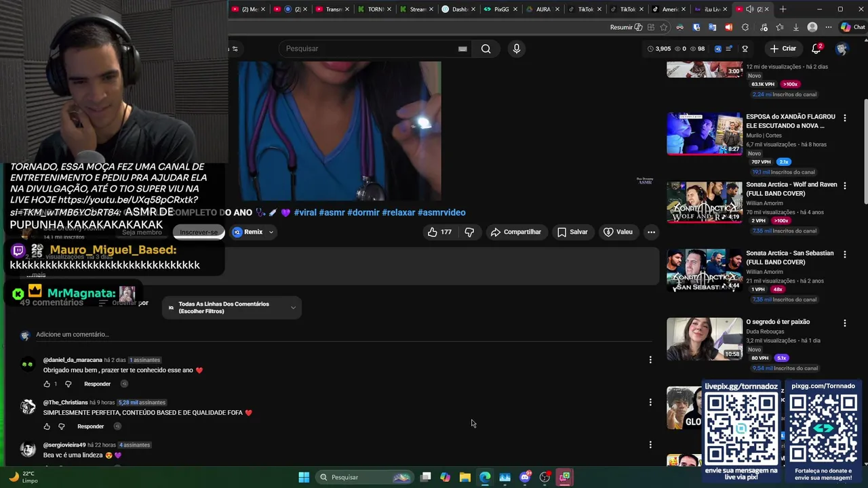
Task: Open File Explorer from taskbar
Action: pos(465,477)
